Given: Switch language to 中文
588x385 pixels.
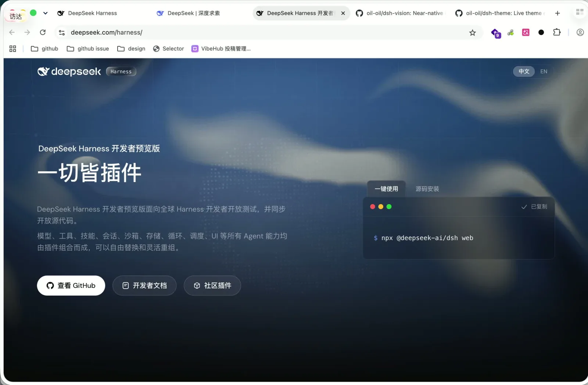Looking at the screenshot, I should point(524,71).
